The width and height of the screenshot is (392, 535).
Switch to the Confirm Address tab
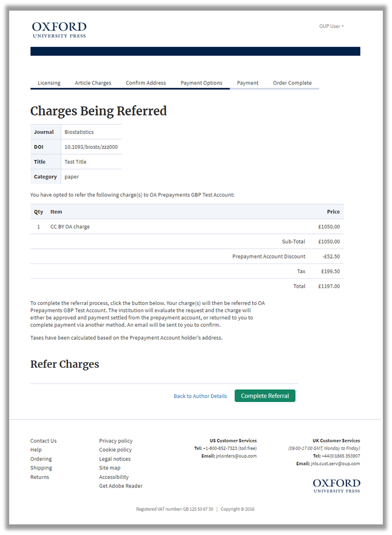coord(146,83)
